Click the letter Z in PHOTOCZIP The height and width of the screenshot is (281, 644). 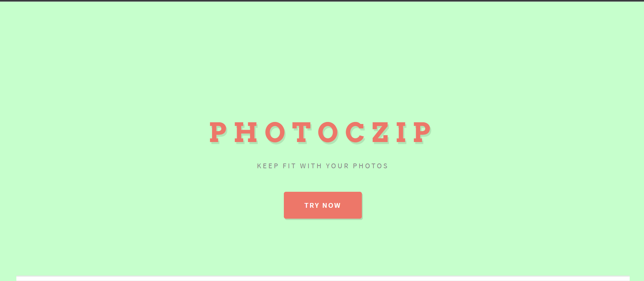(381, 132)
